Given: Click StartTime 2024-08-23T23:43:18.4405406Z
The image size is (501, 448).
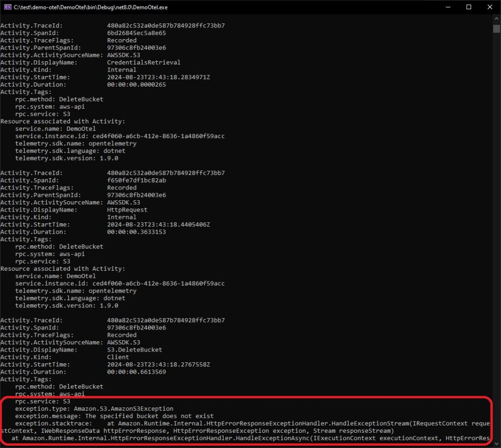Looking at the screenshot, I should tap(159, 224).
